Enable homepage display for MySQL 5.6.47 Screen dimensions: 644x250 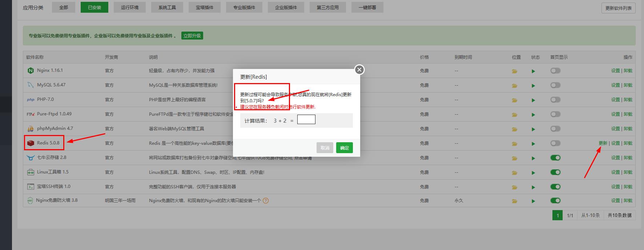555,85
